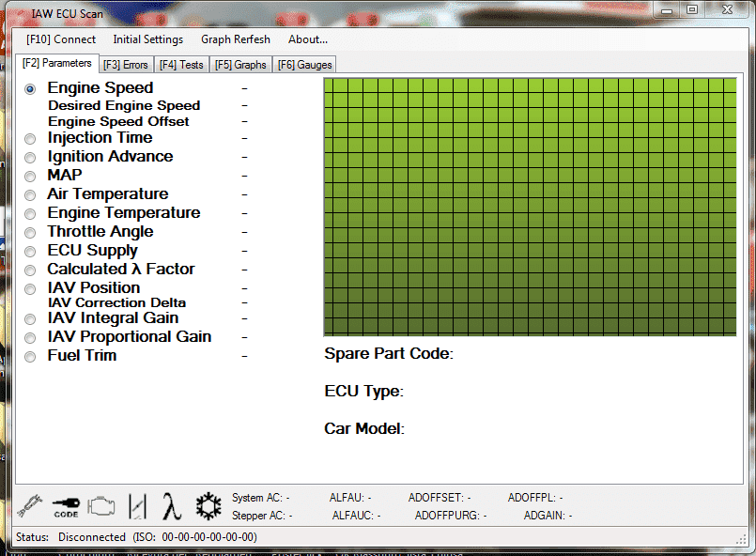This screenshot has height=556, width=756.
Task: Click the Engine Speed Offset label
Action: (x=118, y=121)
